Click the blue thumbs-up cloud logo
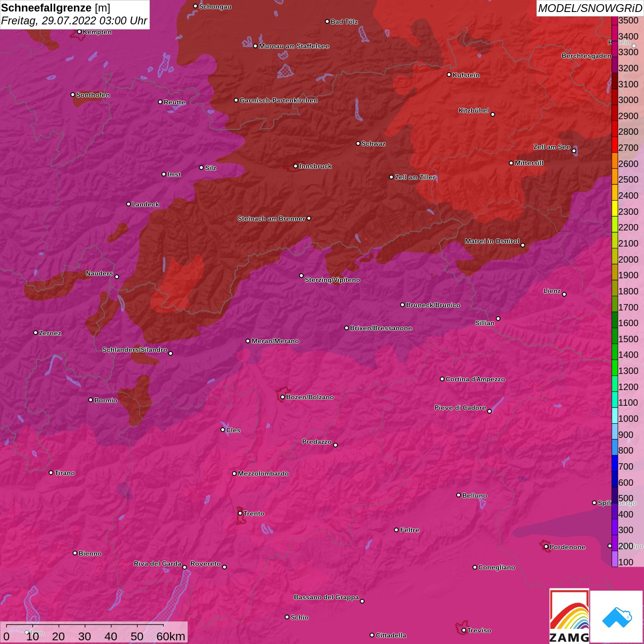 617,617
